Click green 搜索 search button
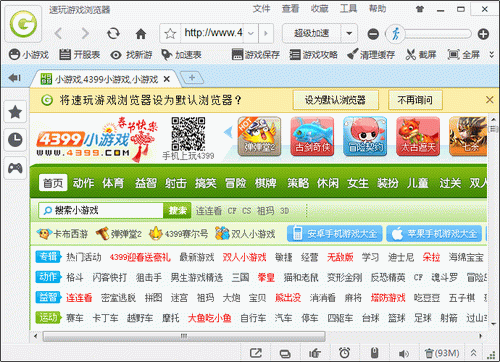Screen dimensions: 500x362 point(177,210)
